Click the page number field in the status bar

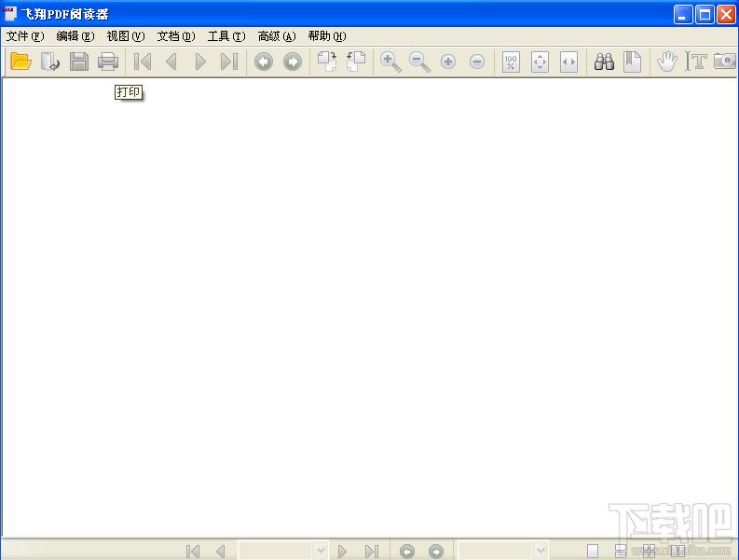[276, 550]
